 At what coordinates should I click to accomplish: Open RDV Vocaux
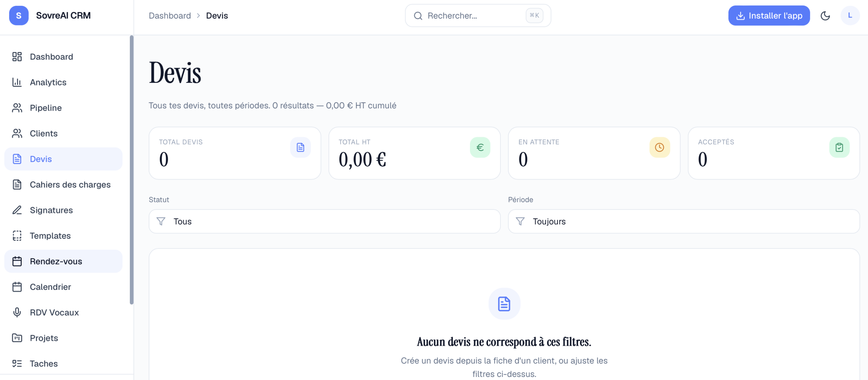click(63, 312)
